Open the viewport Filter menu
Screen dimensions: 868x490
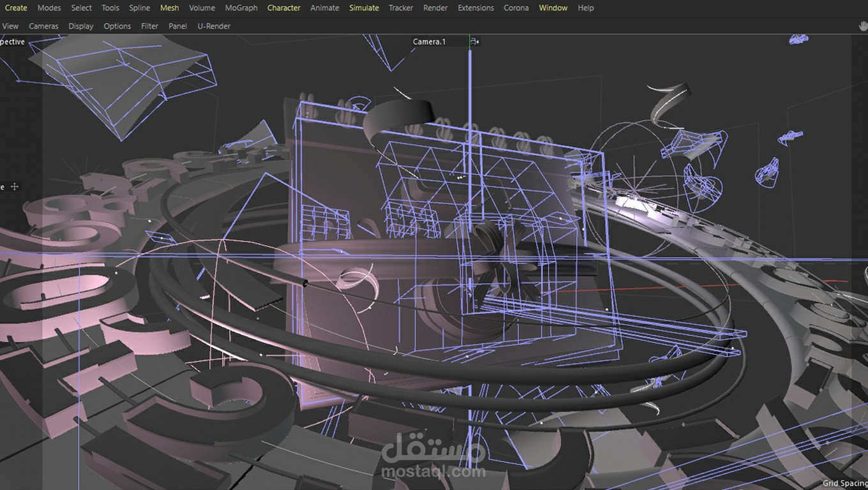pyautogui.click(x=150, y=26)
